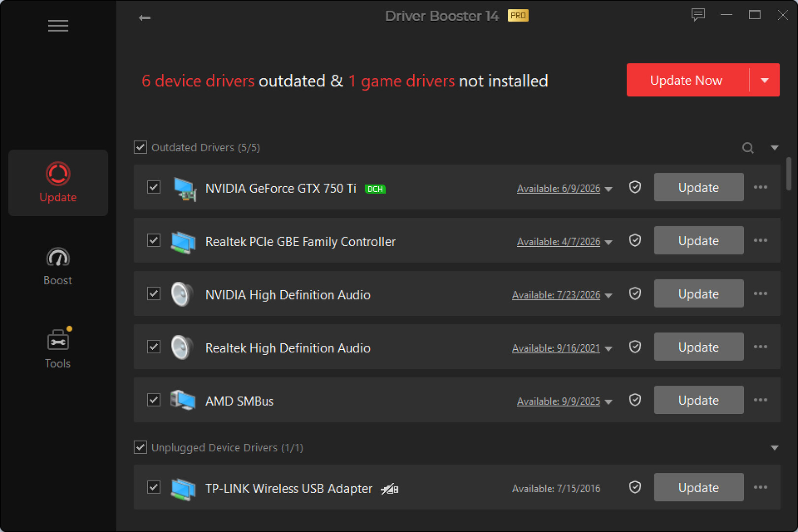The image size is (798, 532).
Task: Expand the Available 4/7/2026 version dropdown
Action: [608, 242]
